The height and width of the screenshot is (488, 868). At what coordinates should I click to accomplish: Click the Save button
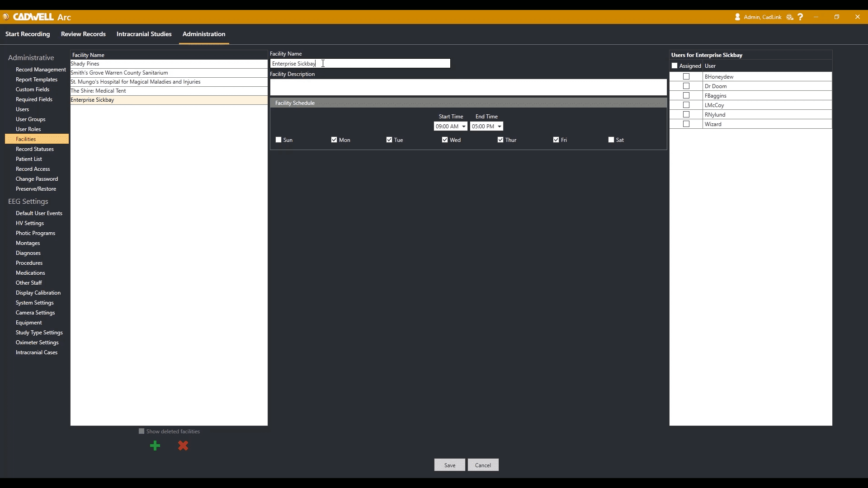(449, 465)
